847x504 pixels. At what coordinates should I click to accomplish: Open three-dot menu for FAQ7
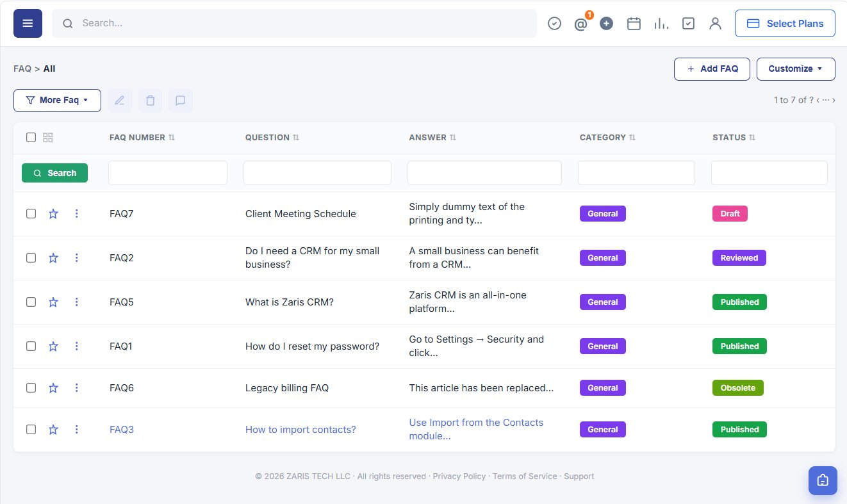point(76,214)
